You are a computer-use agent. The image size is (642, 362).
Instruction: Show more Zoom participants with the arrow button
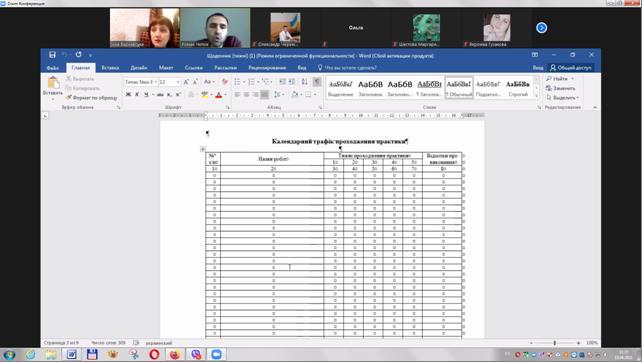point(541,28)
